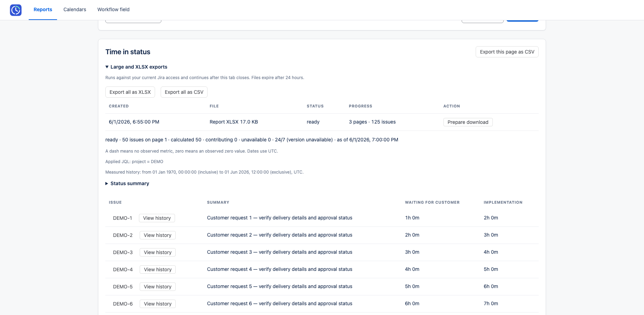View history for DEMO-4
The width and height of the screenshot is (644, 315).
click(x=157, y=269)
